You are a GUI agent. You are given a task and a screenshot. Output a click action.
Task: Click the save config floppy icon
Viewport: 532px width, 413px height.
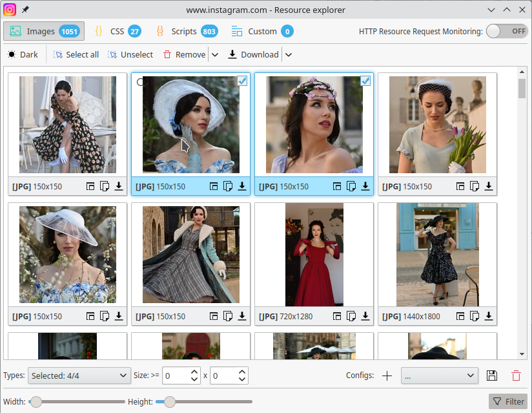coord(491,376)
